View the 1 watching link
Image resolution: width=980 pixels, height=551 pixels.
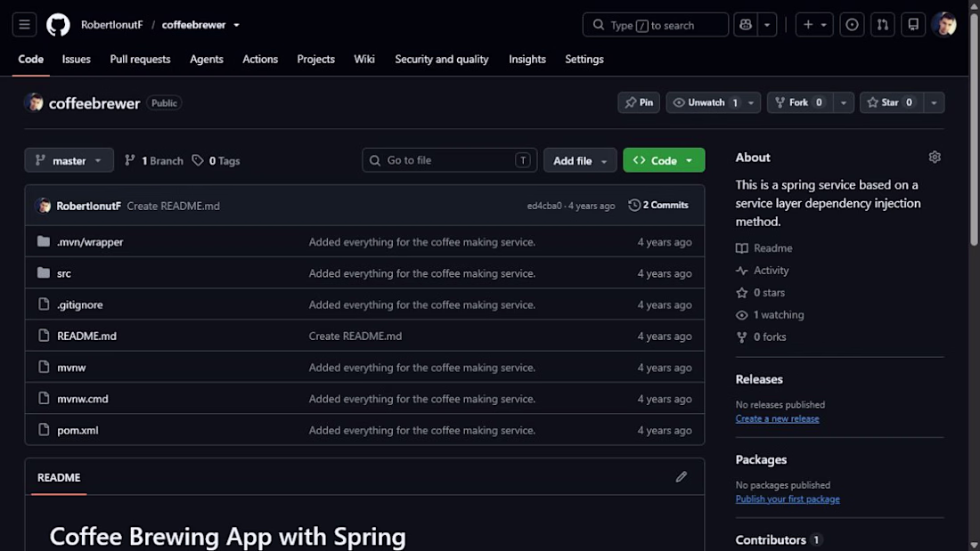click(x=770, y=315)
